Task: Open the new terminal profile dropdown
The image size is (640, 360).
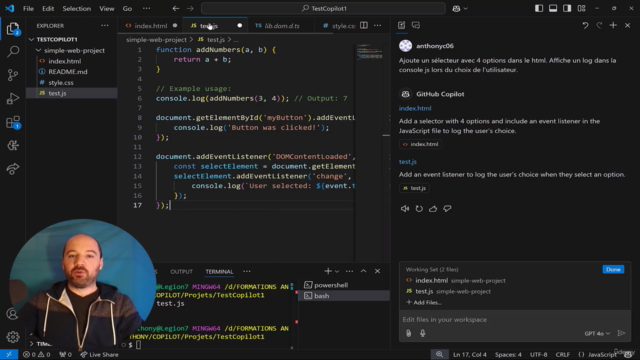Action: click(x=337, y=271)
